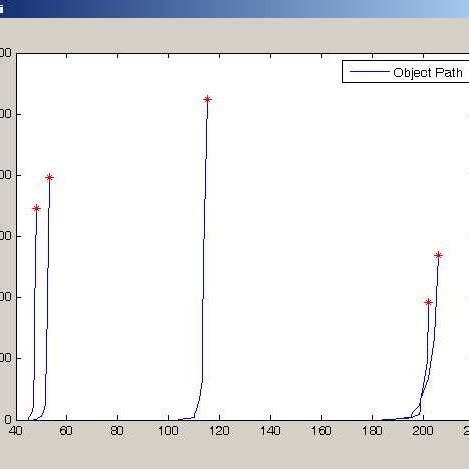Select the leftmost red star marker
This screenshot has height=469, width=469.
coord(36,208)
